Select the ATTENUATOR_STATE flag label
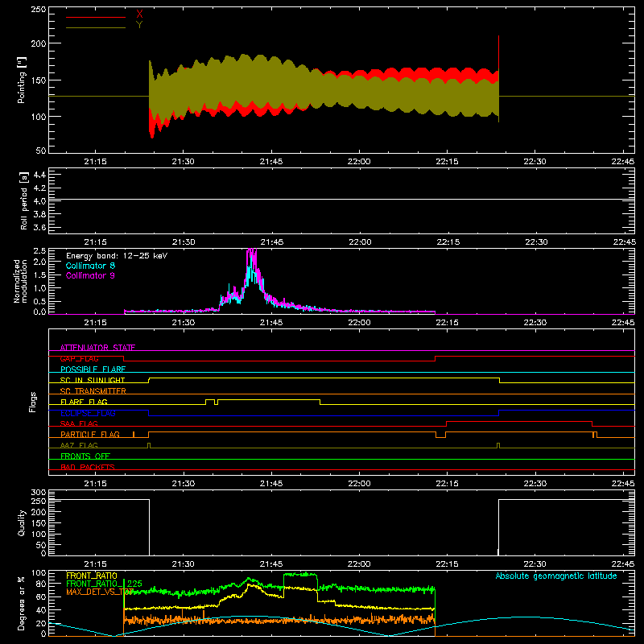This screenshot has width=644, height=644. tap(97, 348)
